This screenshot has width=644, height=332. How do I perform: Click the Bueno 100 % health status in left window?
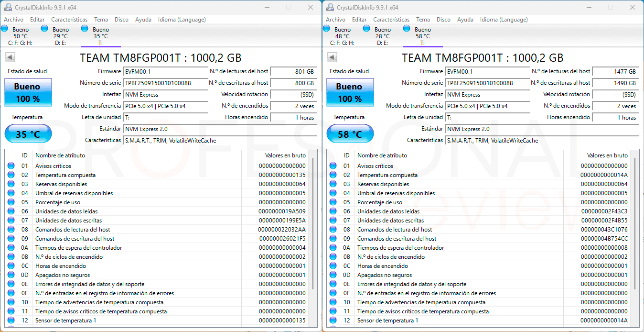click(x=28, y=92)
